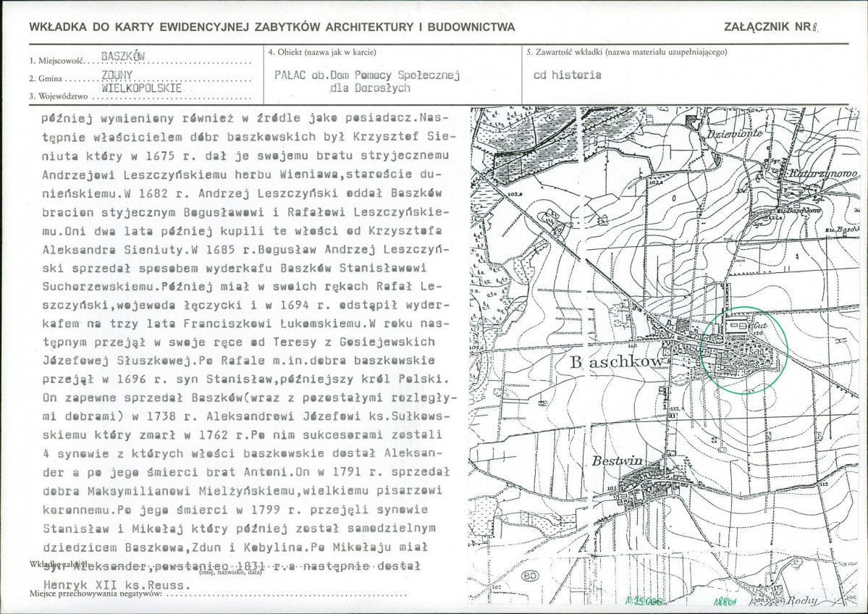Click the Gut label inside the green circle
Screen dimensions: 868x614
click(x=760, y=326)
